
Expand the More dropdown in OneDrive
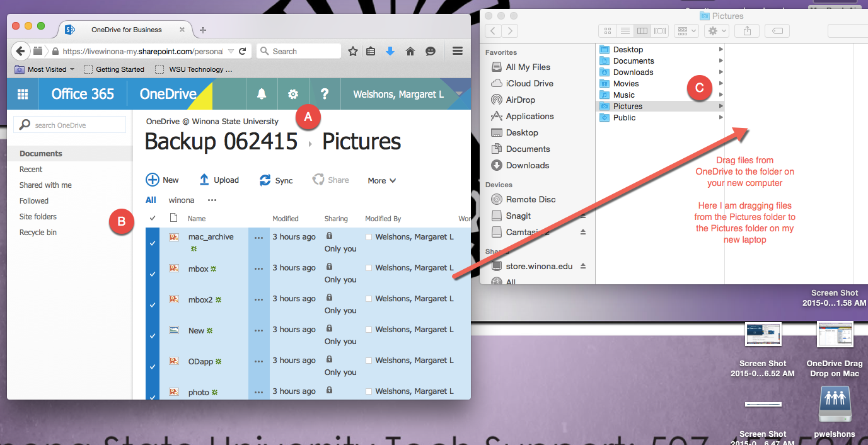[x=382, y=180]
